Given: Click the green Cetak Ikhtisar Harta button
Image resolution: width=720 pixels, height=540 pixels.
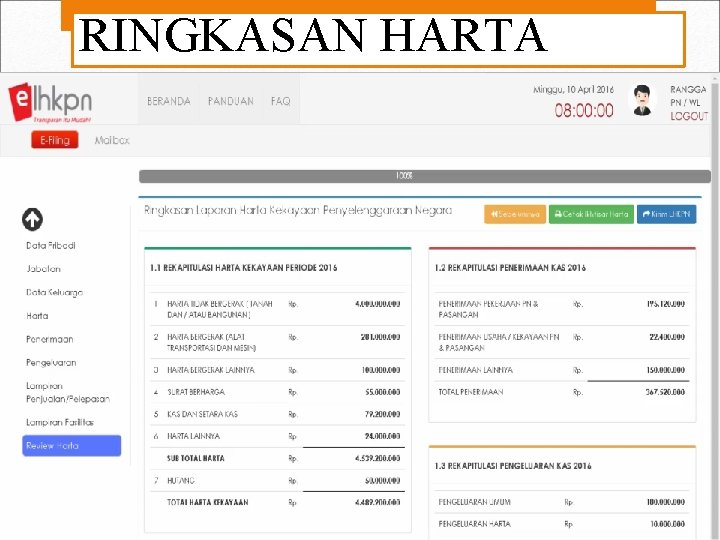Looking at the screenshot, I should point(591,214).
